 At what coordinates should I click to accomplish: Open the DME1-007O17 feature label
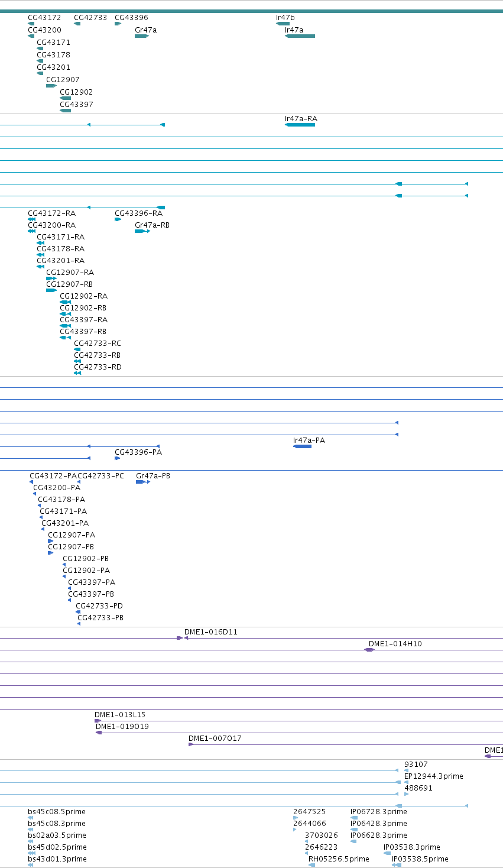(215, 739)
